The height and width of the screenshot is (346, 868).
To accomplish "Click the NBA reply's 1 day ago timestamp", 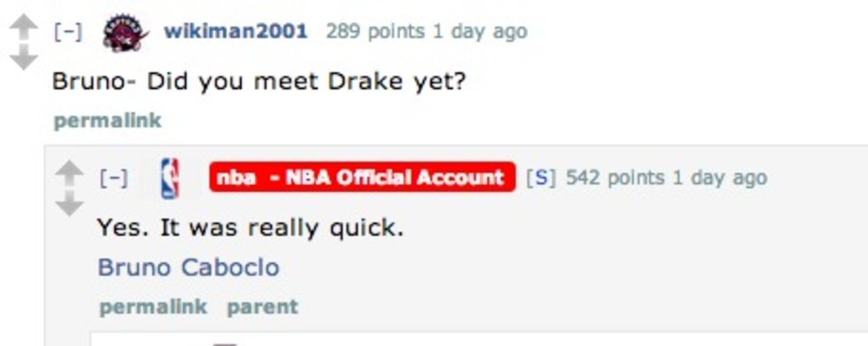I will [x=719, y=178].
